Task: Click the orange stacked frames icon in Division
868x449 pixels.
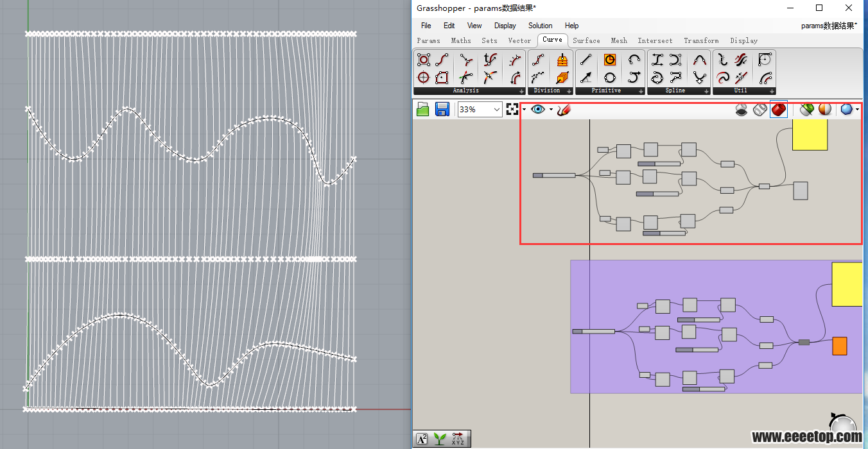Action: point(562,78)
